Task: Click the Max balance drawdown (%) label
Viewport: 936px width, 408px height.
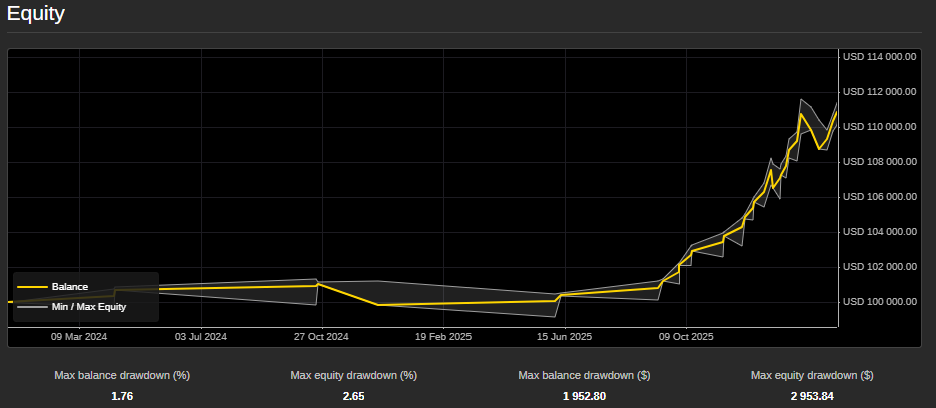Action: (x=122, y=376)
